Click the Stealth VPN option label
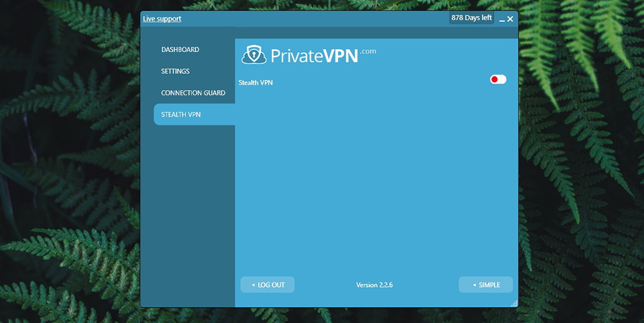The height and width of the screenshot is (323, 644). point(256,82)
